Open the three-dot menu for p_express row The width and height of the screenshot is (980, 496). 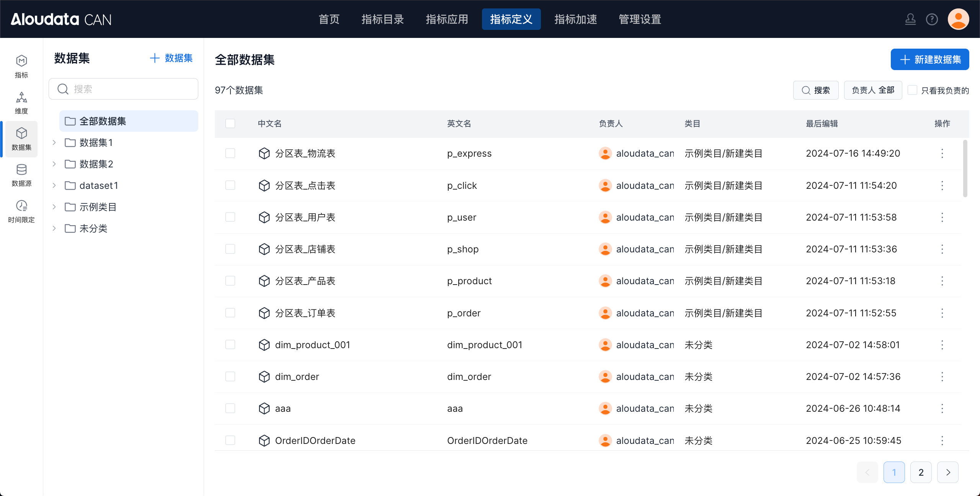pos(942,154)
